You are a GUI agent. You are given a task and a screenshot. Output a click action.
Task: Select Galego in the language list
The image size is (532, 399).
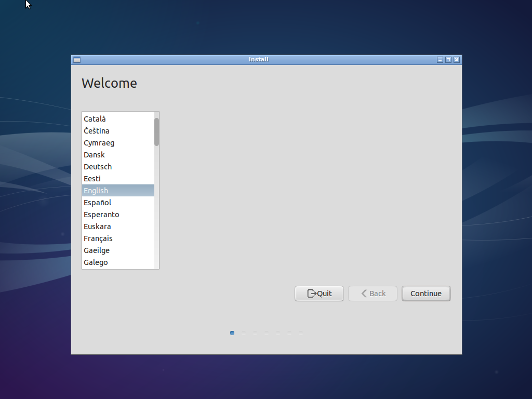(118, 262)
